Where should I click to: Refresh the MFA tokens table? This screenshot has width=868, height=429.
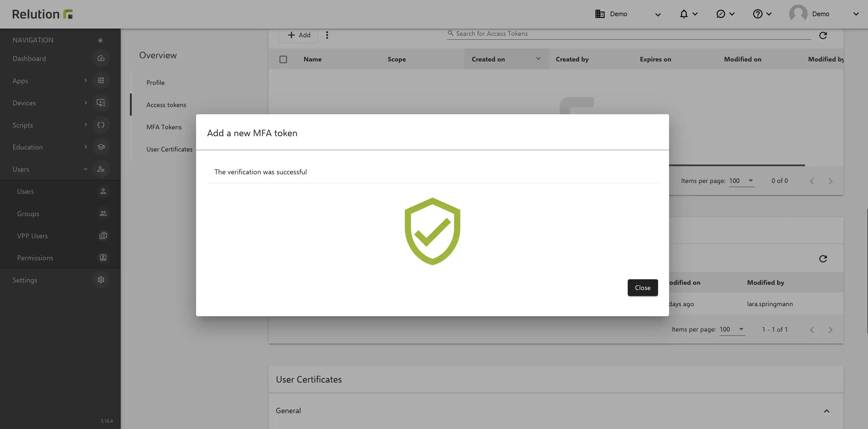point(823,258)
